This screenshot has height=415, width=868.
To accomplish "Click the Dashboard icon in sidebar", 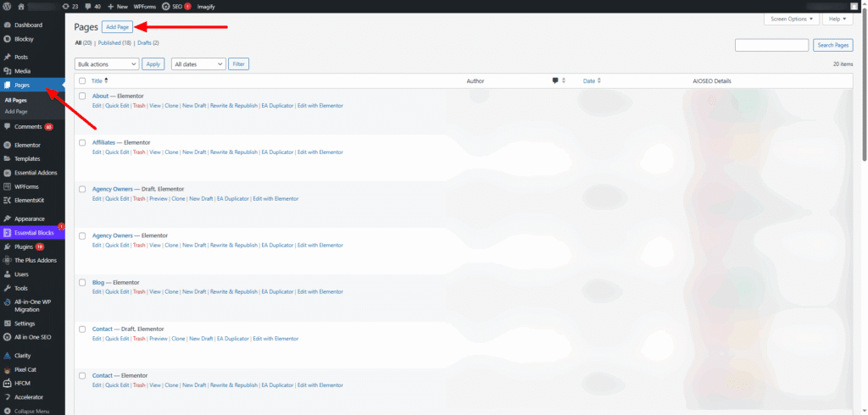I will 7,25.
